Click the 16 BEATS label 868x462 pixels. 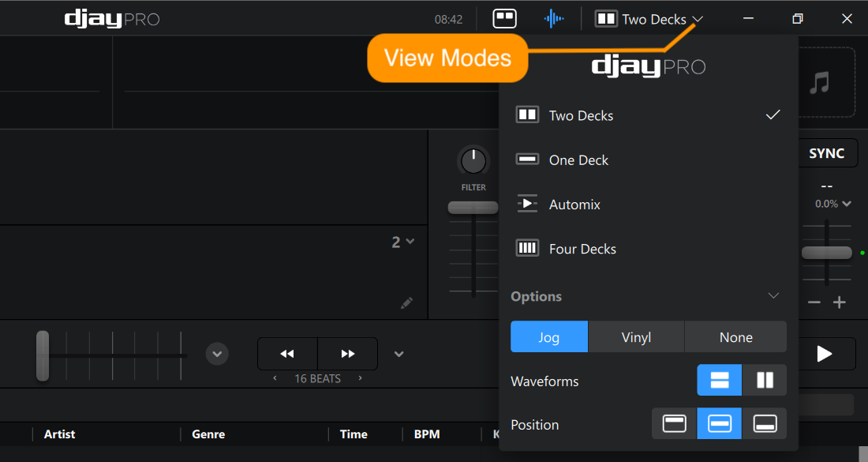pos(317,379)
